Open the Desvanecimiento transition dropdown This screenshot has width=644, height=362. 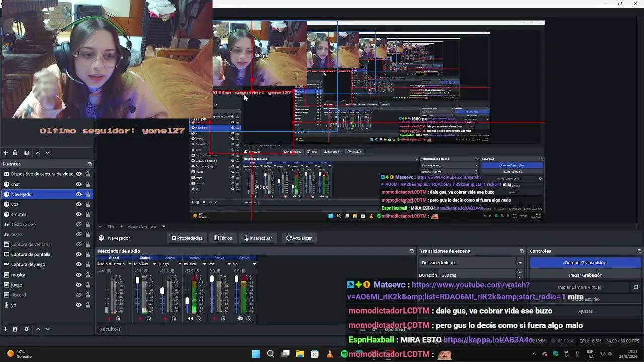point(471,263)
